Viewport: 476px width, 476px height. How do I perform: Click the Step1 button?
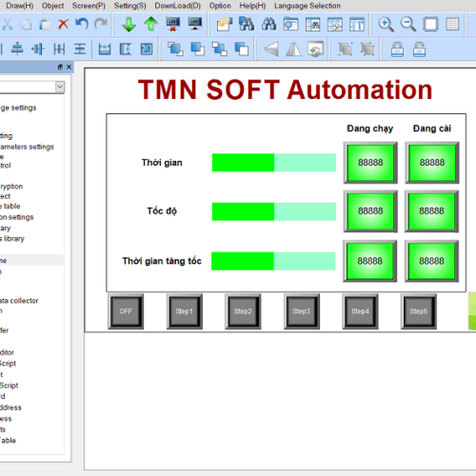pyautogui.click(x=185, y=311)
